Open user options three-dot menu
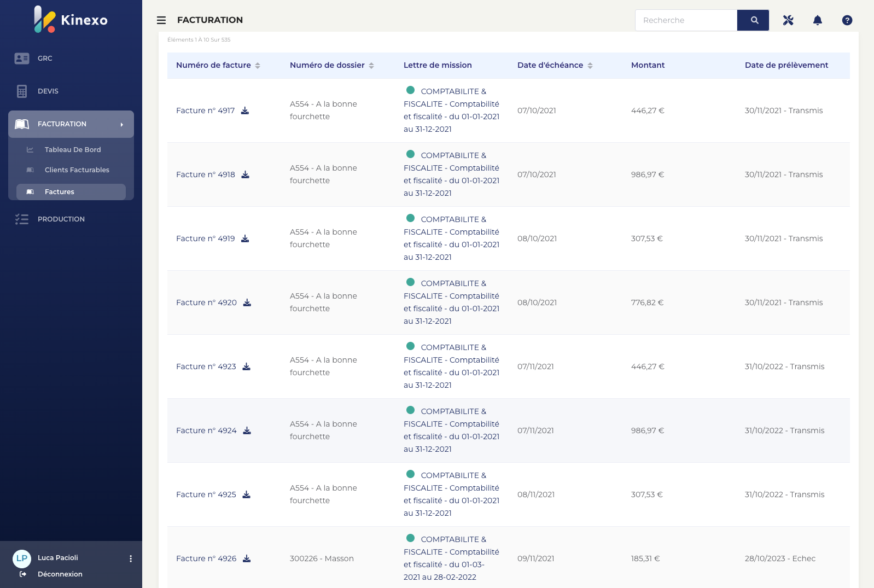Viewport: 874px width, 588px height. 131,558
